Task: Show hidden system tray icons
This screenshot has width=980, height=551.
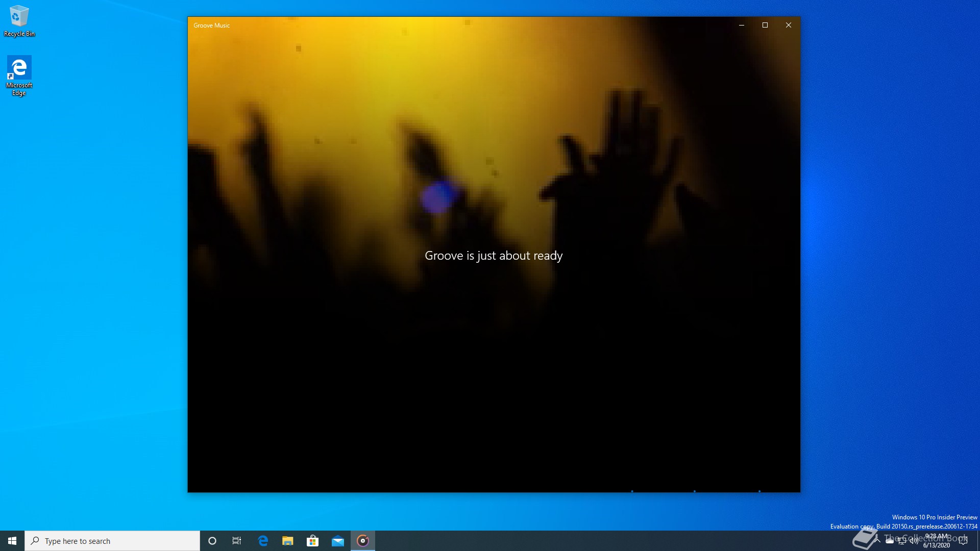Action: pos(877,541)
